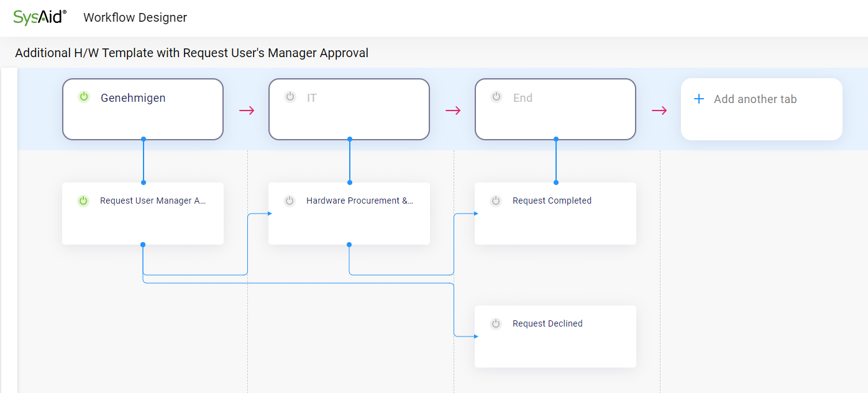Click the bottom connector dot of End tab
Image resolution: width=868 pixels, height=393 pixels.
pyautogui.click(x=556, y=139)
